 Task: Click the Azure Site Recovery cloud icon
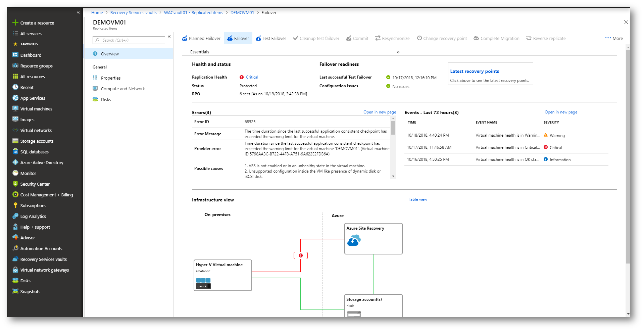[x=354, y=240]
